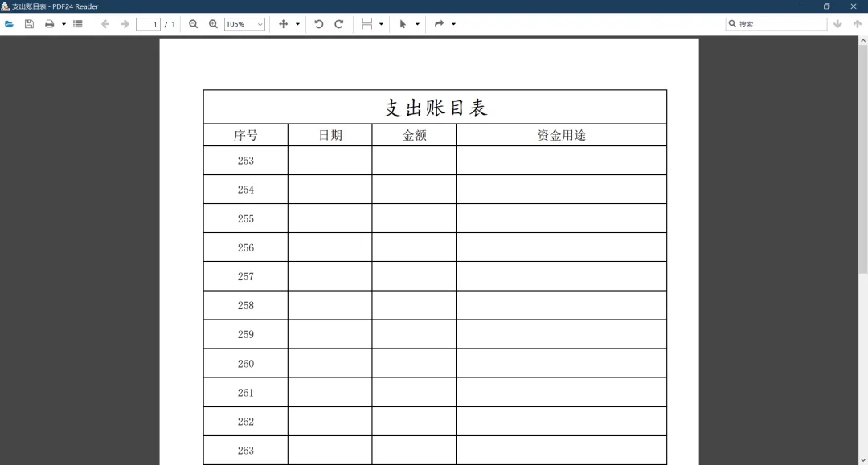This screenshot has height=465, width=868.
Task: Click row number 257
Action: [246, 276]
